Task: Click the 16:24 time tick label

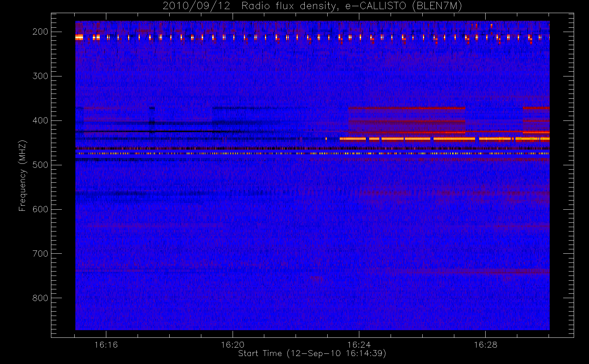Action: click(x=359, y=345)
